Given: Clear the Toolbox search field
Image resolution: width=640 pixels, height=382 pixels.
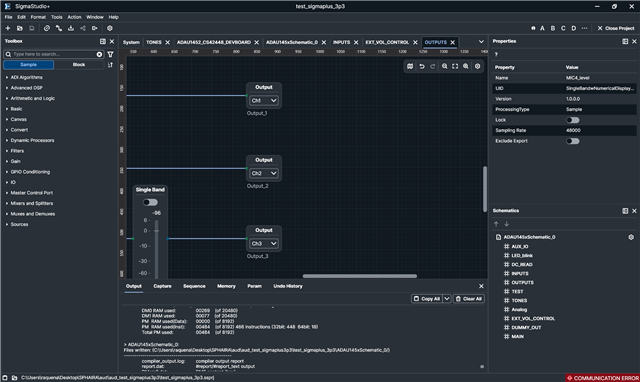Looking at the screenshot, I should [x=99, y=54].
